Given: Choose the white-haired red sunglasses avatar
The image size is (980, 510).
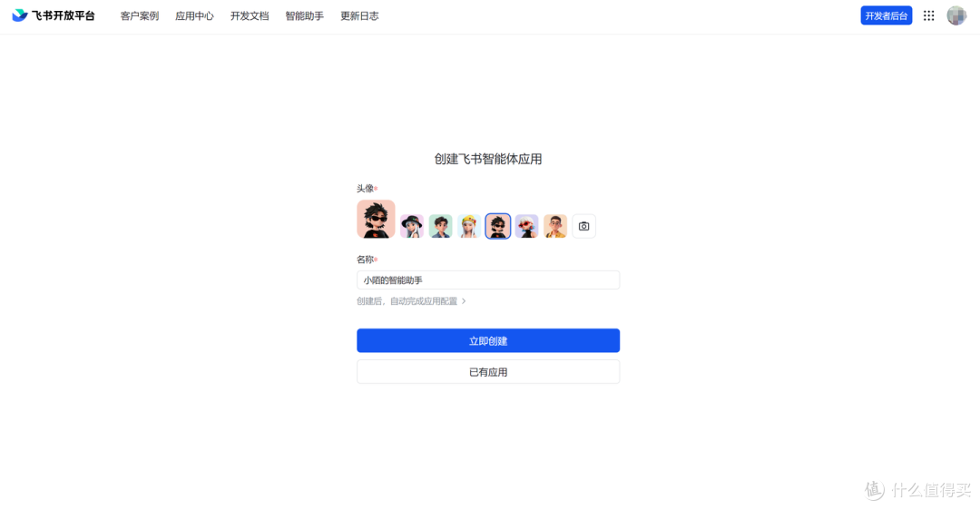Looking at the screenshot, I should [x=527, y=226].
